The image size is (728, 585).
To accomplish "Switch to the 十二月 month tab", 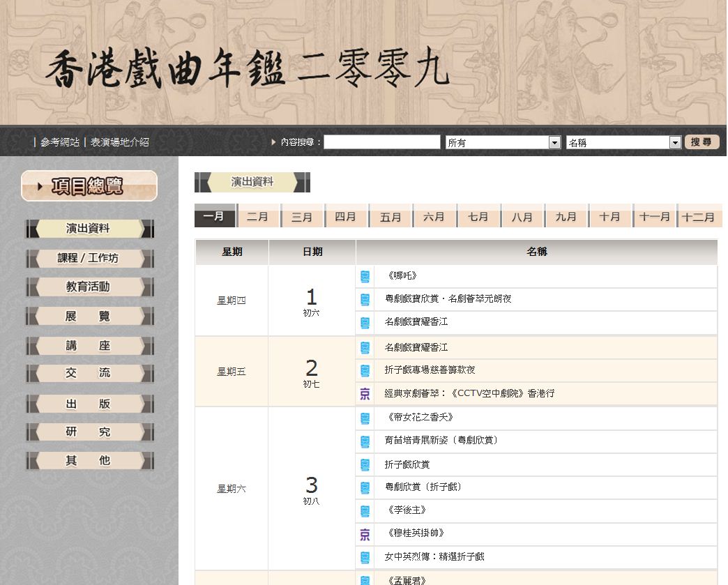I will [698, 217].
